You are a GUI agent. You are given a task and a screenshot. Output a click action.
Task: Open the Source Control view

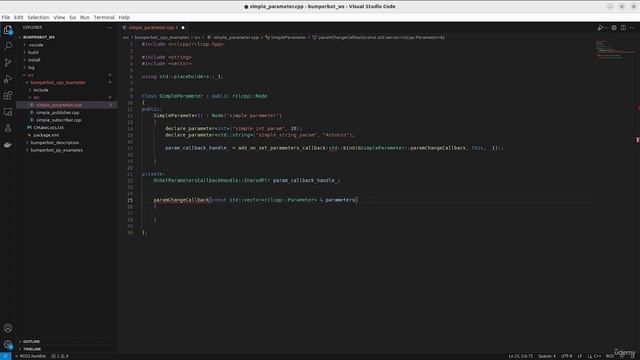click(8, 62)
